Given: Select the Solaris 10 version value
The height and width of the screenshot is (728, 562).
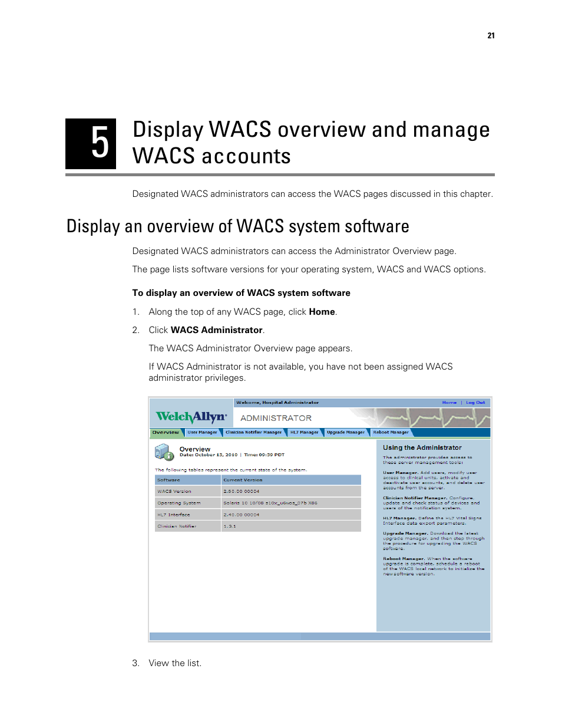Looking at the screenshot, I should (x=270, y=503).
